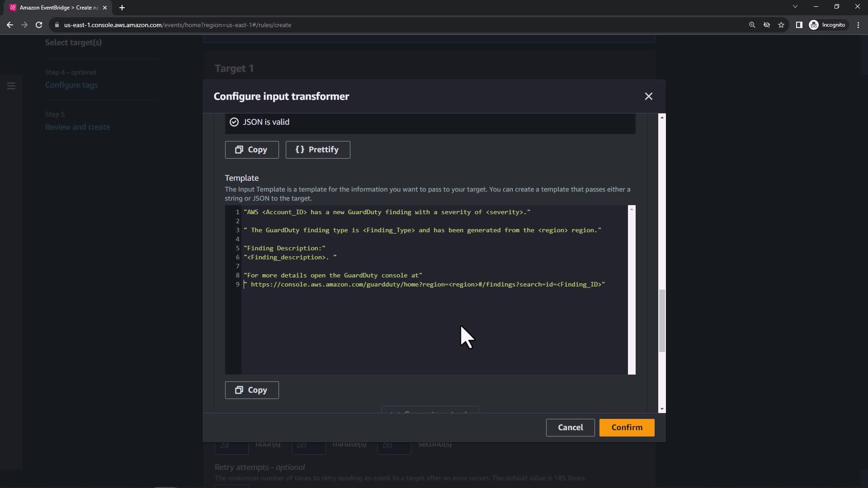Reload the browser page
This screenshot has height=488, width=868.
pos(39,25)
